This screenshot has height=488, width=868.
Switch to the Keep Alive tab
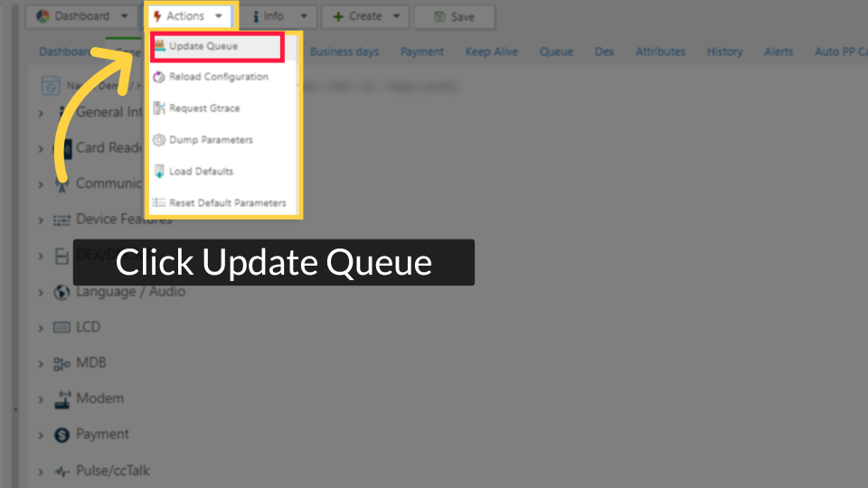492,52
